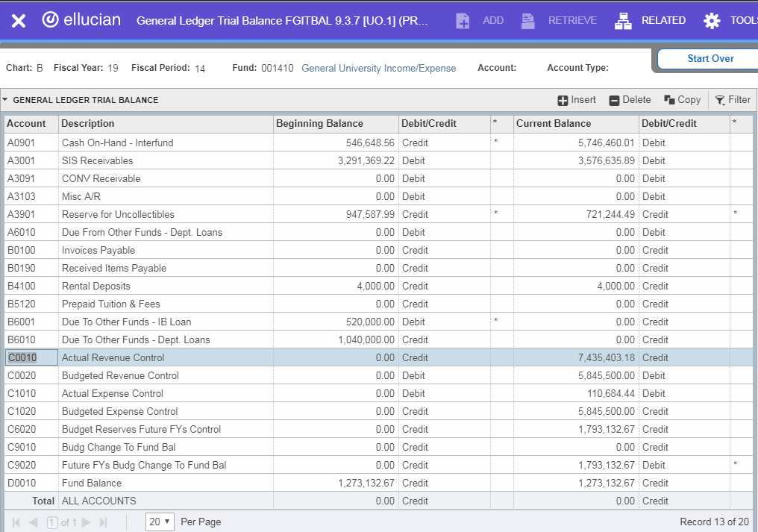This screenshot has width=758, height=532.
Task: Click the Insert record button
Action: (x=577, y=100)
